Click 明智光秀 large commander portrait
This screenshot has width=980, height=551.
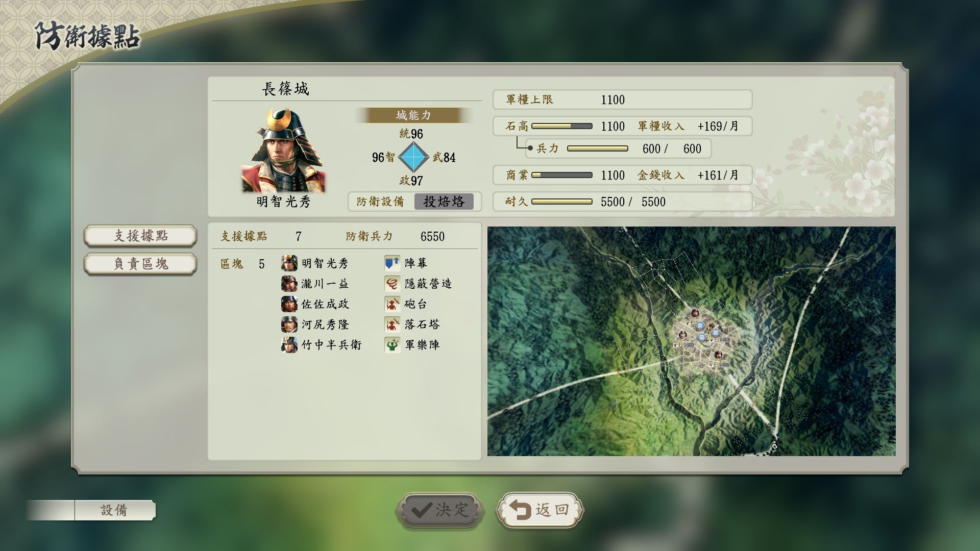[x=282, y=151]
